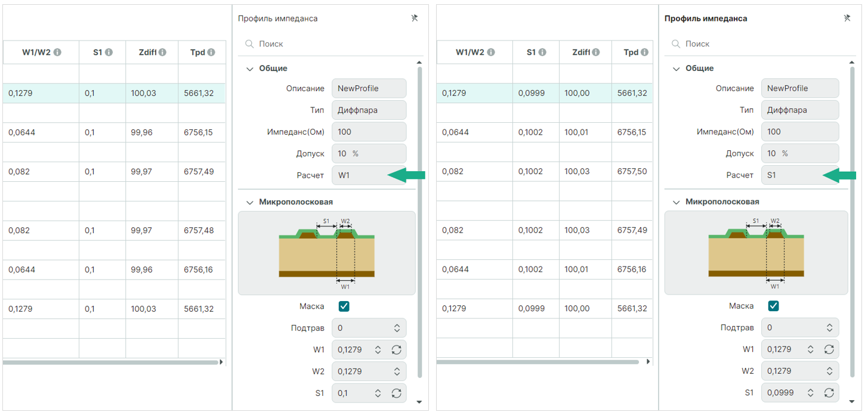The image size is (868, 415).
Task: Click pin icon in left Профиль импеданса panel
Action: pos(415,18)
